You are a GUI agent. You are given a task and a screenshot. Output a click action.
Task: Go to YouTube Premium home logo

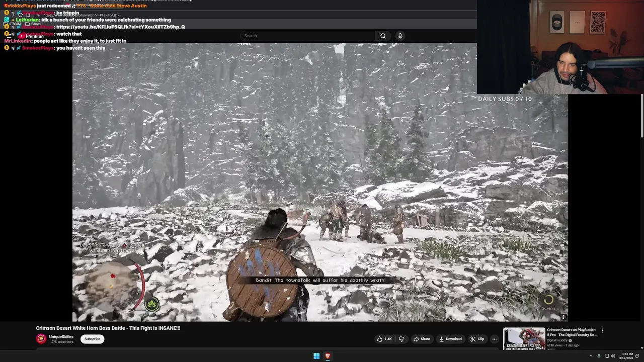point(32,36)
